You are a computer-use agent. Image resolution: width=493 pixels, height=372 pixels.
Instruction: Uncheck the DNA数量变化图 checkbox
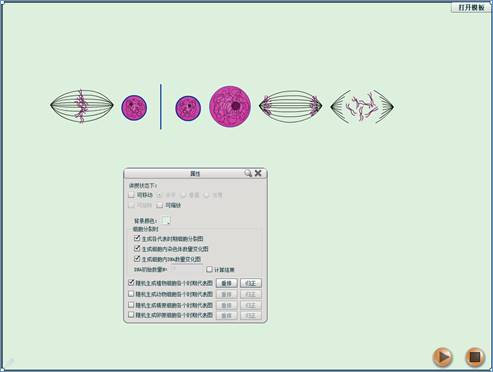(x=137, y=259)
